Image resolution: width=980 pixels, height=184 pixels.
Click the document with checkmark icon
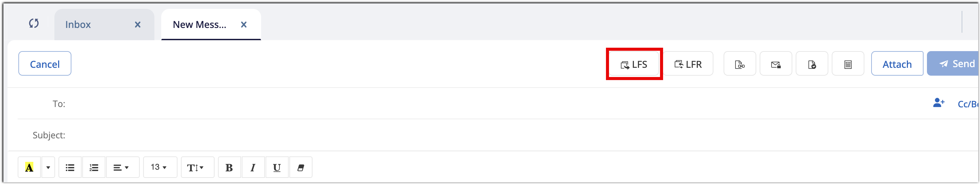811,64
